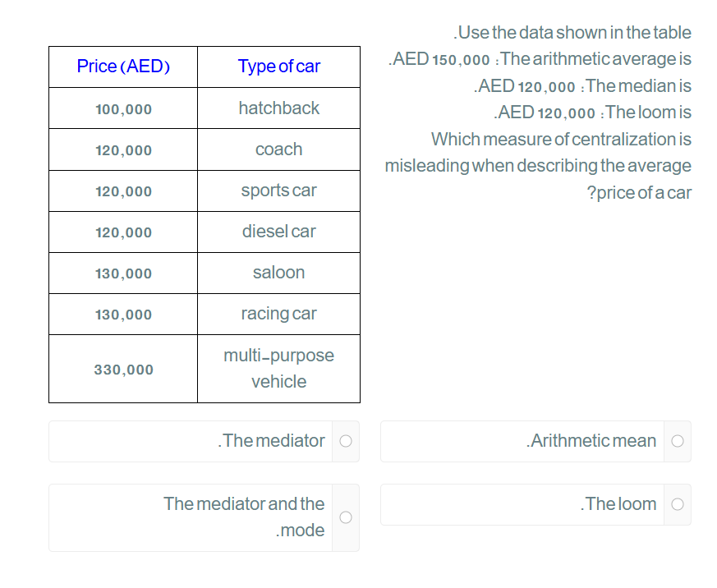This screenshot has height=588, width=717.
Task: Click the 'sports car' table cell
Action: pos(278,191)
